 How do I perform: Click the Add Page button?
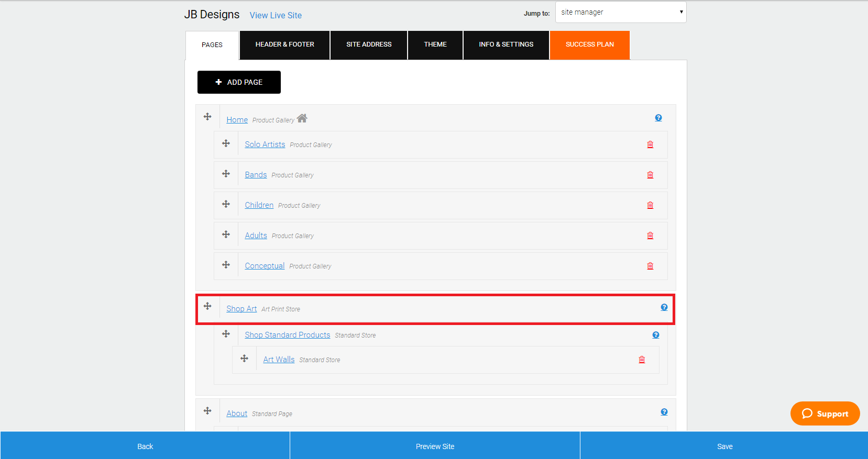tap(239, 82)
